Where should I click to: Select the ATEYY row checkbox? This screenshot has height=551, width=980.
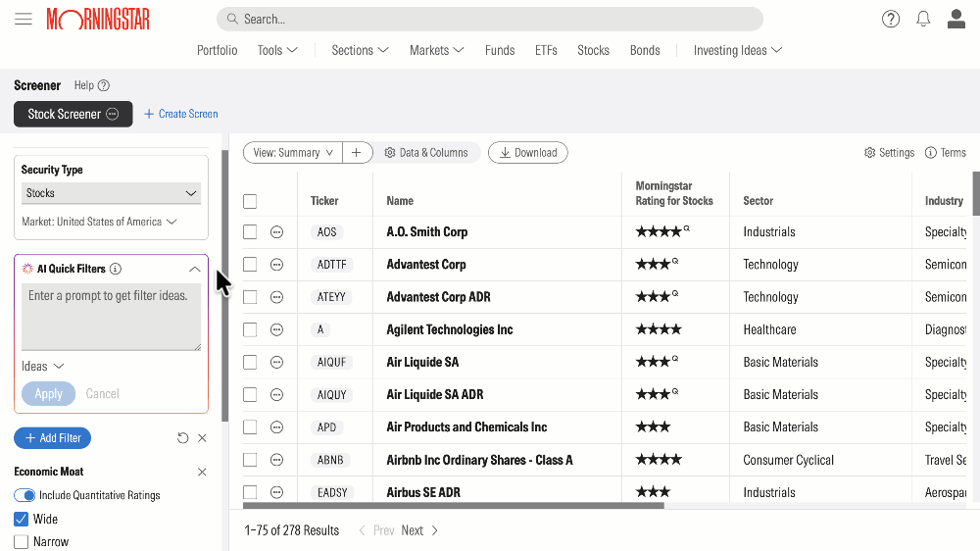click(250, 297)
